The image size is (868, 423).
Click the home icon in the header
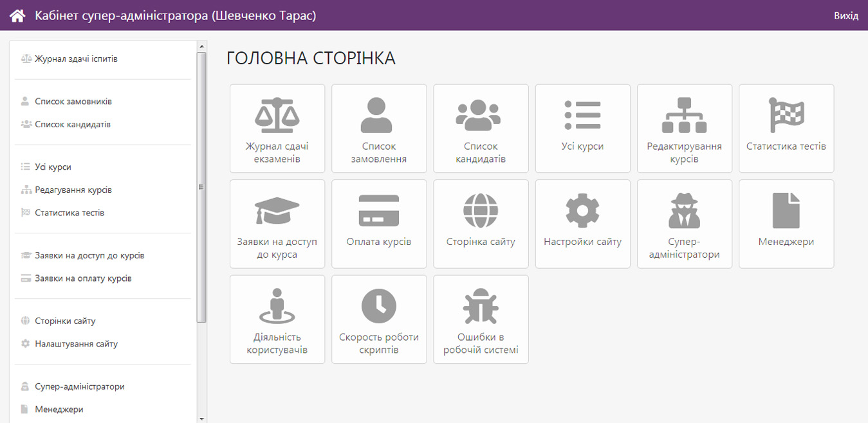pyautogui.click(x=17, y=15)
